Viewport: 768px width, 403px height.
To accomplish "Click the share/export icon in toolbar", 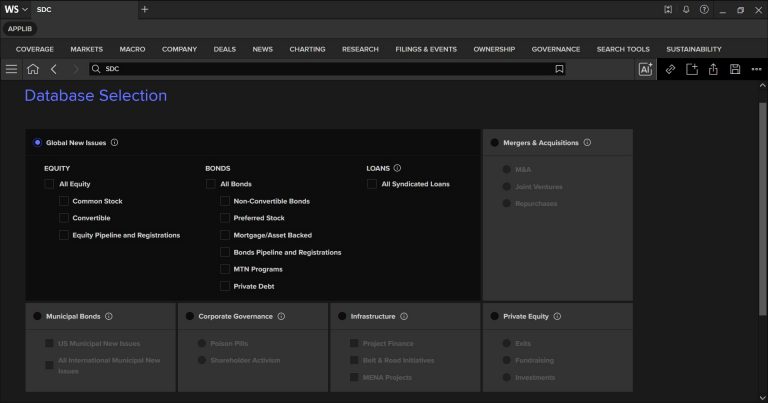I will pos(714,69).
